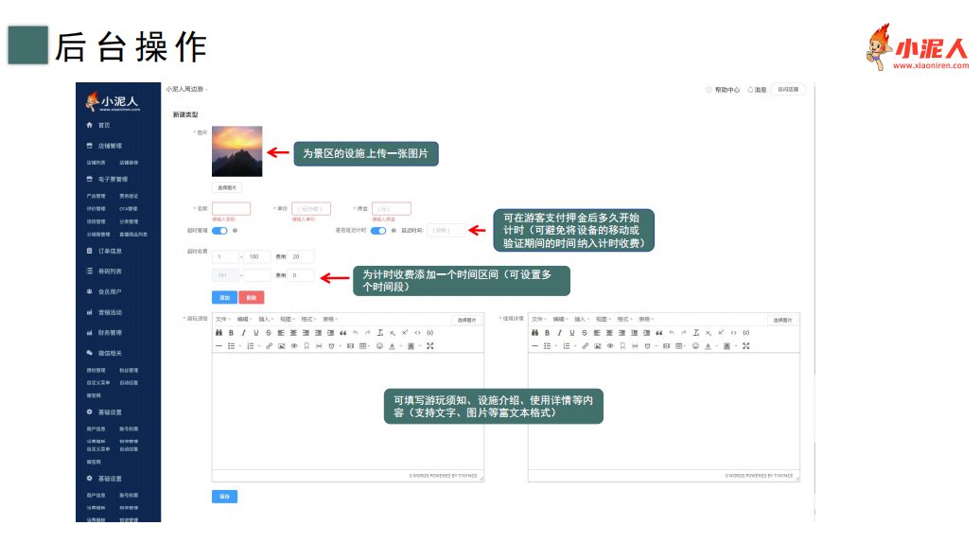Click the insert link icon in 游玩须知 editor
The width and height of the screenshot is (980, 543).
pos(269,346)
